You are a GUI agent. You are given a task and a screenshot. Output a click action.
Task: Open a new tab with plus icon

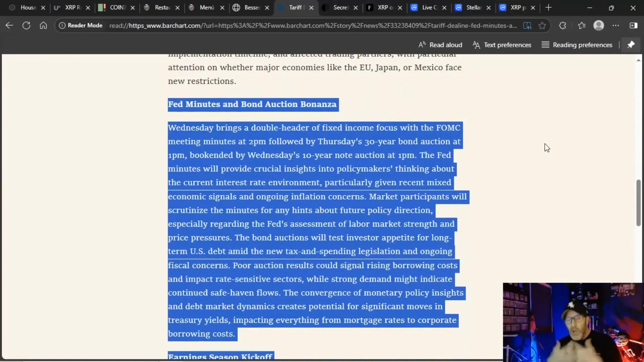coord(548,7)
